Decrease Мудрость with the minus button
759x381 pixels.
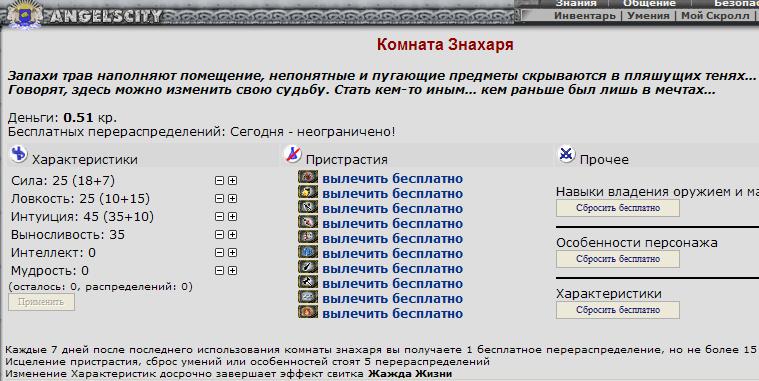[219, 271]
